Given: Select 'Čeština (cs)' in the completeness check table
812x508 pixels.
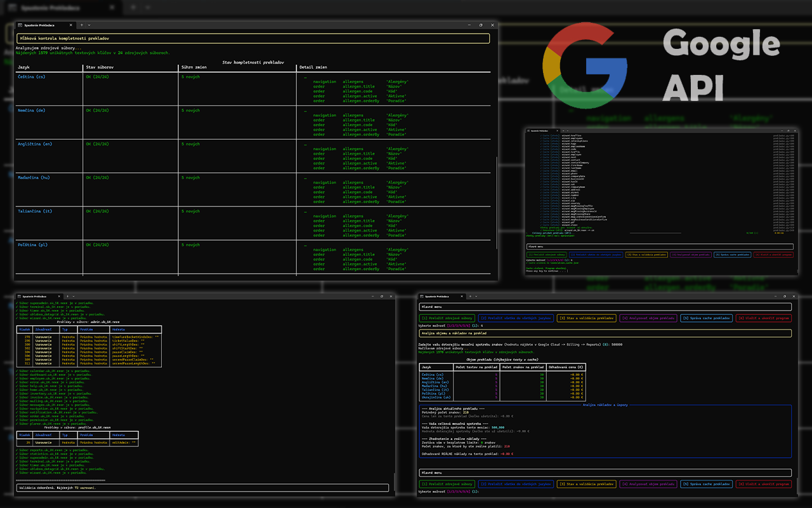Looking at the screenshot, I should pos(32,77).
